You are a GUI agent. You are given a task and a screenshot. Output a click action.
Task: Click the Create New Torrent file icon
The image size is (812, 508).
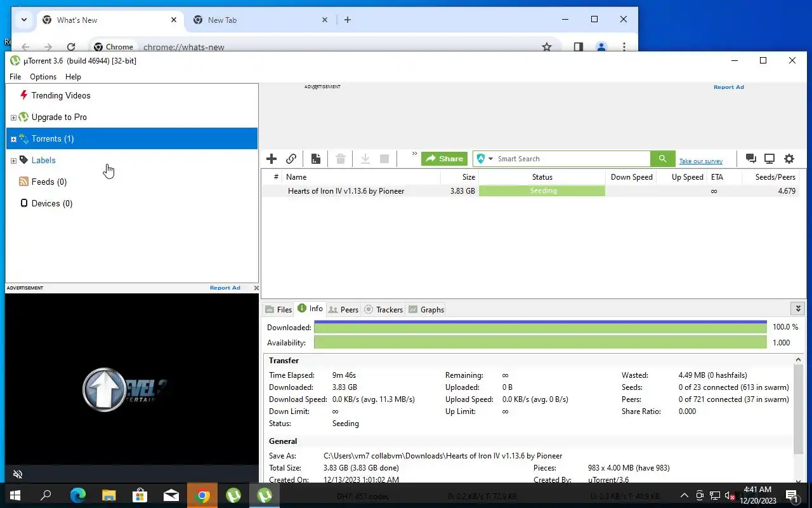point(315,159)
